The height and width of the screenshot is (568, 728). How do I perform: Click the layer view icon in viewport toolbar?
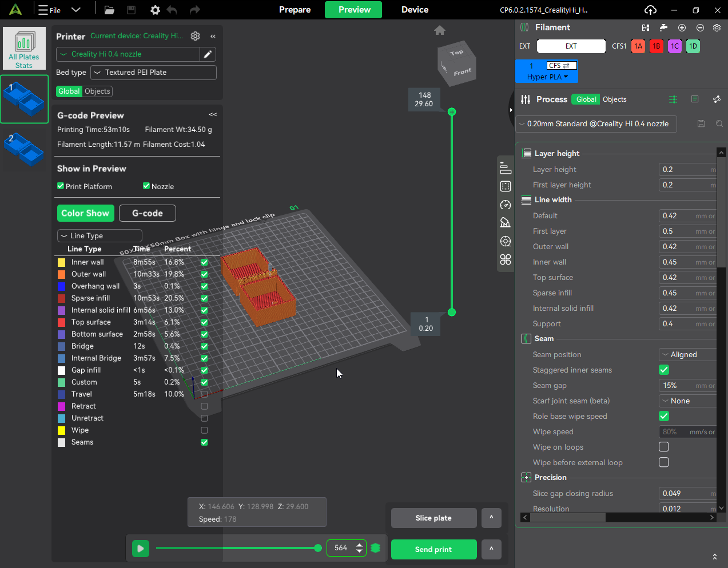(506, 169)
